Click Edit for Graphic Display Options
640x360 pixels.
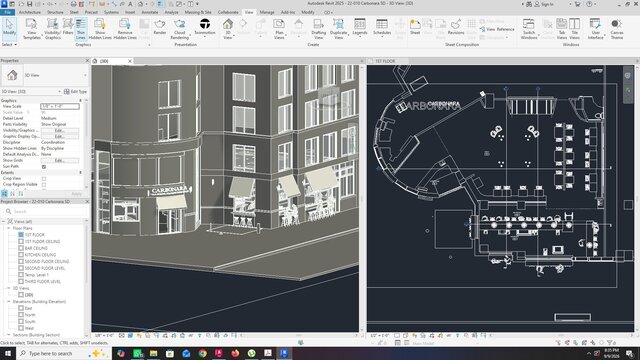click(60, 136)
